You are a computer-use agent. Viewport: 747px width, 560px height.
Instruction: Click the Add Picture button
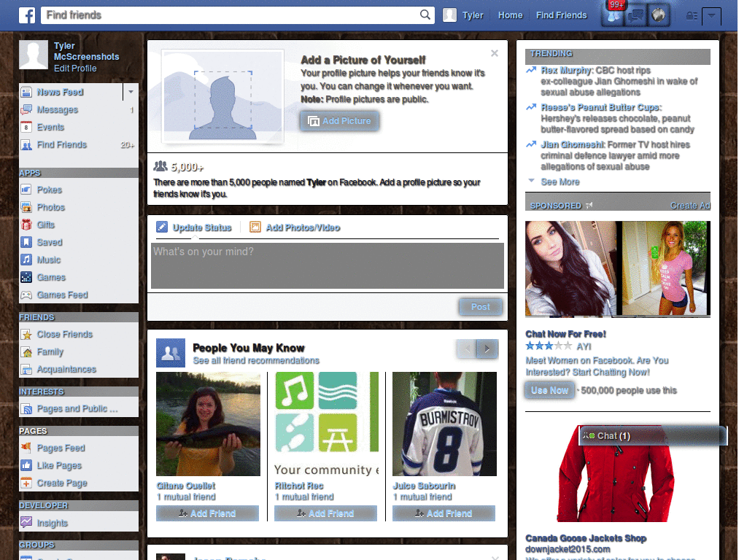coord(340,121)
